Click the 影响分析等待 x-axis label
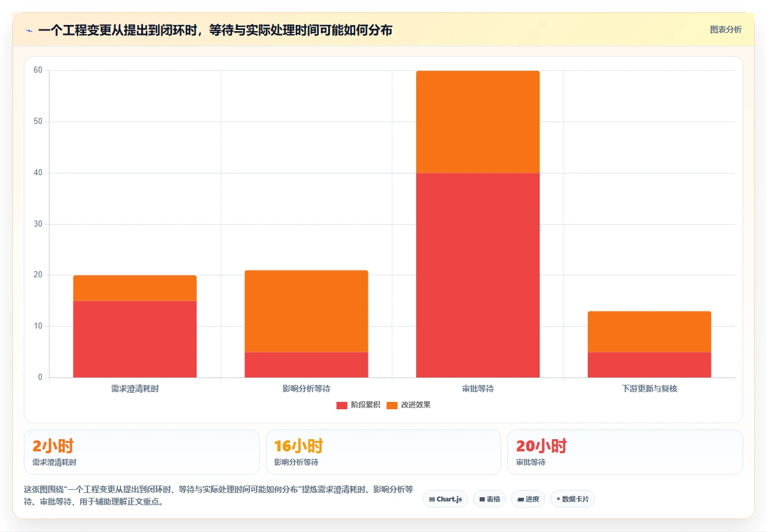 pyautogui.click(x=306, y=388)
